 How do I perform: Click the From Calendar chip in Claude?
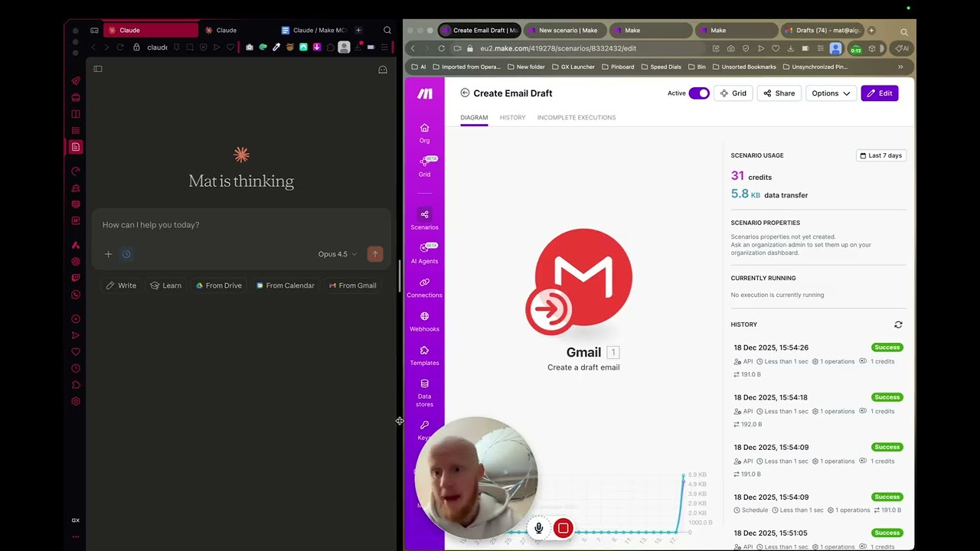pos(286,285)
